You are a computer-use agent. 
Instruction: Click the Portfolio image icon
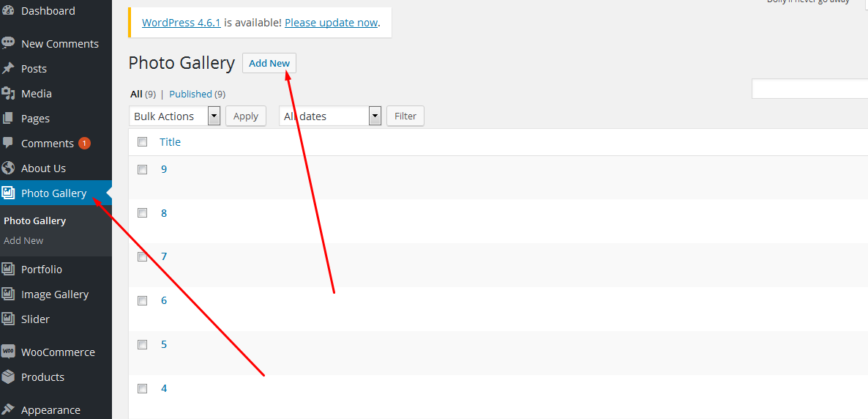click(x=8, y=270)
